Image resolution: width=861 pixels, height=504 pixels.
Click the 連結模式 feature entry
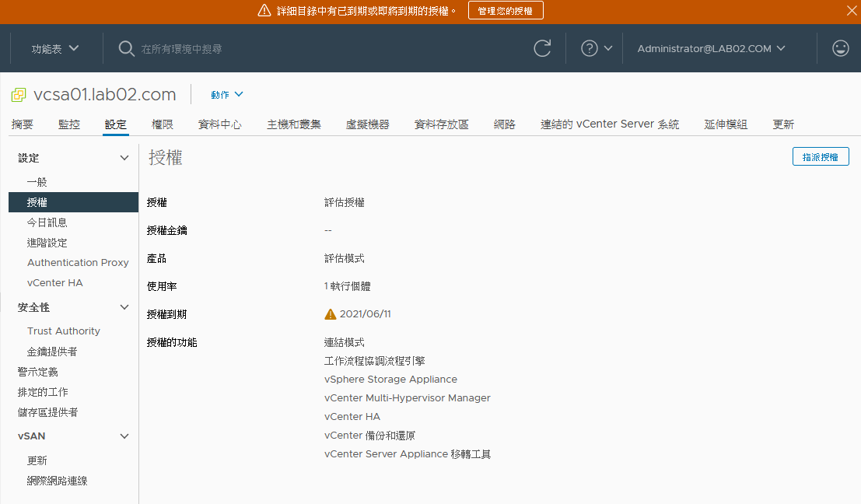(345, 342)
